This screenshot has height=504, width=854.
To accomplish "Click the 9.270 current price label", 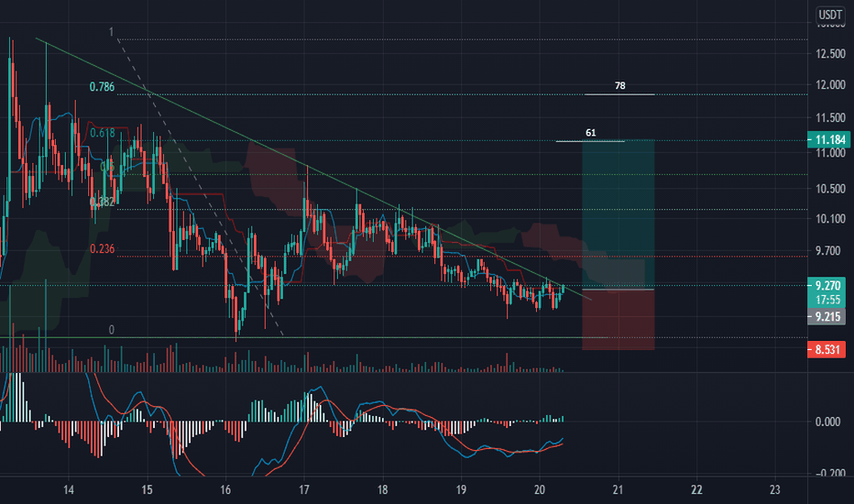I will tap(827, 286).
